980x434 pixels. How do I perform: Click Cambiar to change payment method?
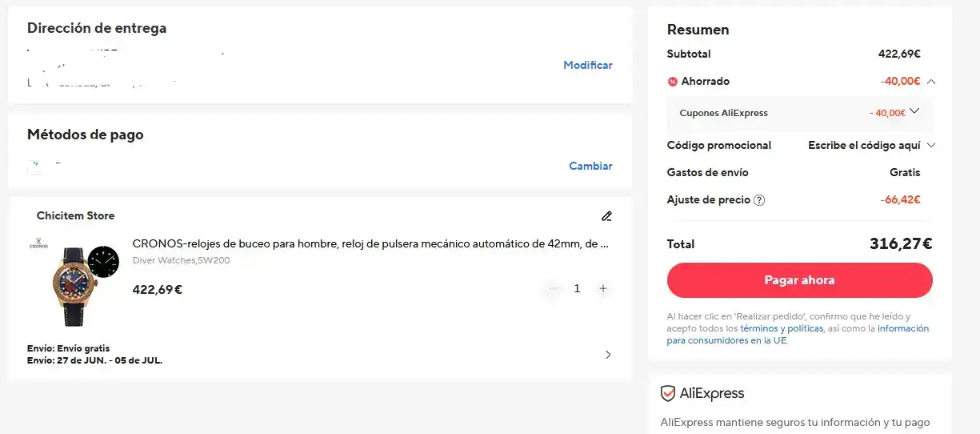590,166
